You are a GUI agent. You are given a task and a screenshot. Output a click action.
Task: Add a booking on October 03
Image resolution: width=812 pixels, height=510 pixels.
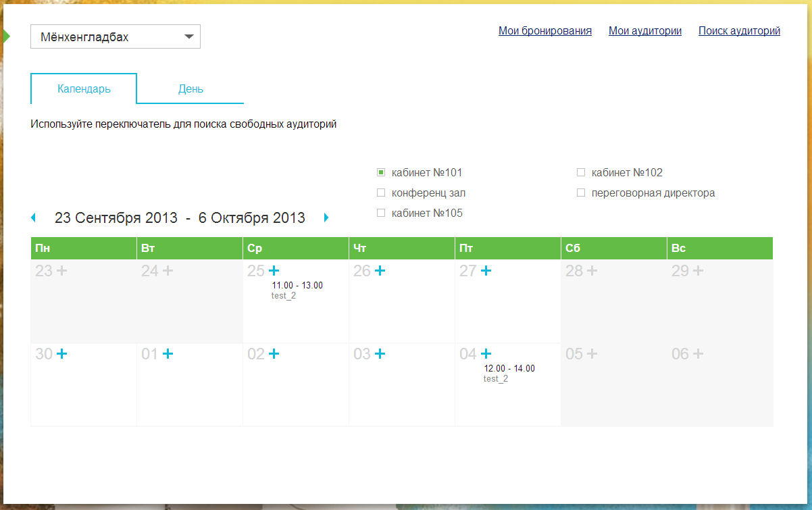coord(380,352)
